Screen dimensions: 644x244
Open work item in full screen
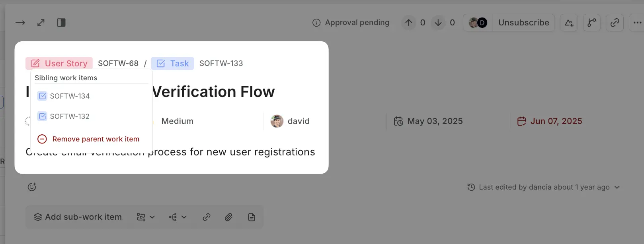pos(41,23)
